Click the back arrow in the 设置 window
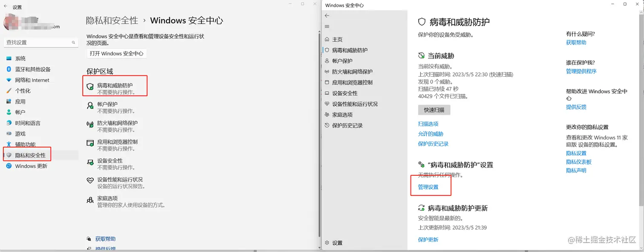Viewport: 644px width, 252px height. [x=6, y=7]
